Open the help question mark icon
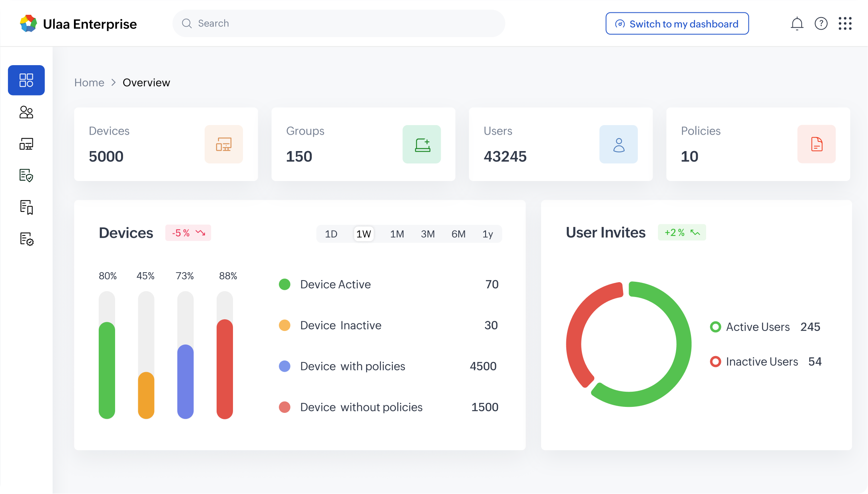The image size is (868, 494). (x=821, y=24)
